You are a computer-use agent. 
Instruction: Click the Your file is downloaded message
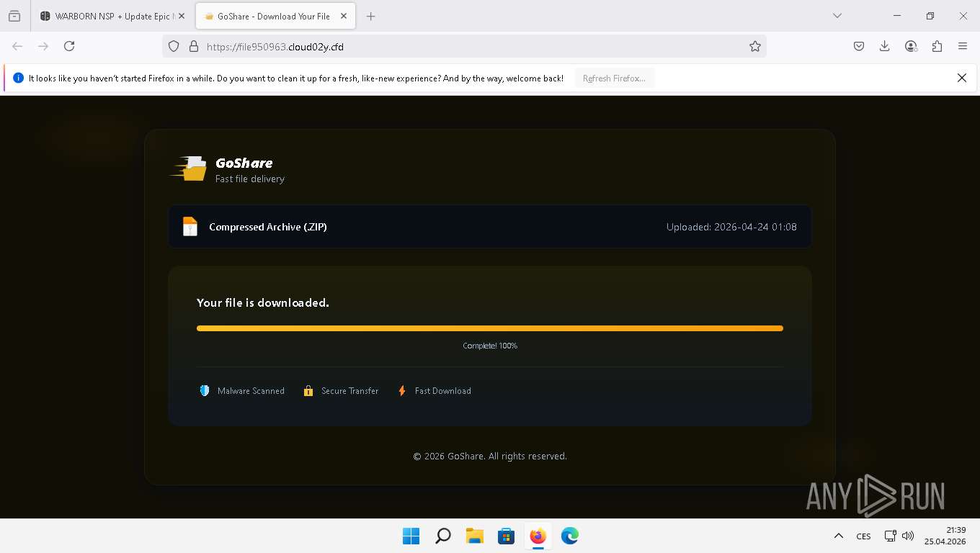coord(263,302)
